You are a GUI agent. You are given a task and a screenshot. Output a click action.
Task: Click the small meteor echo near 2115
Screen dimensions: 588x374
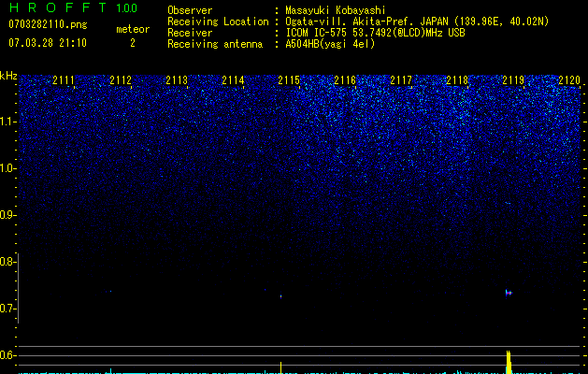[280, 296]
